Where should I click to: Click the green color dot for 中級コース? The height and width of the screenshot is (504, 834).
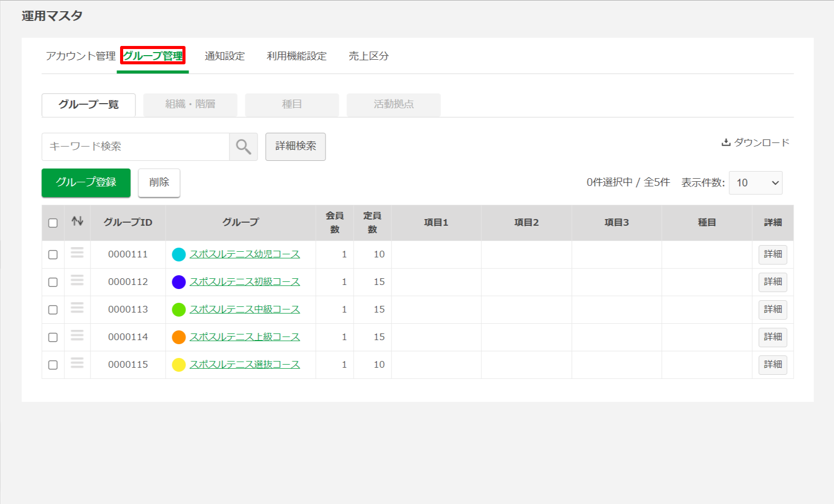179,309
